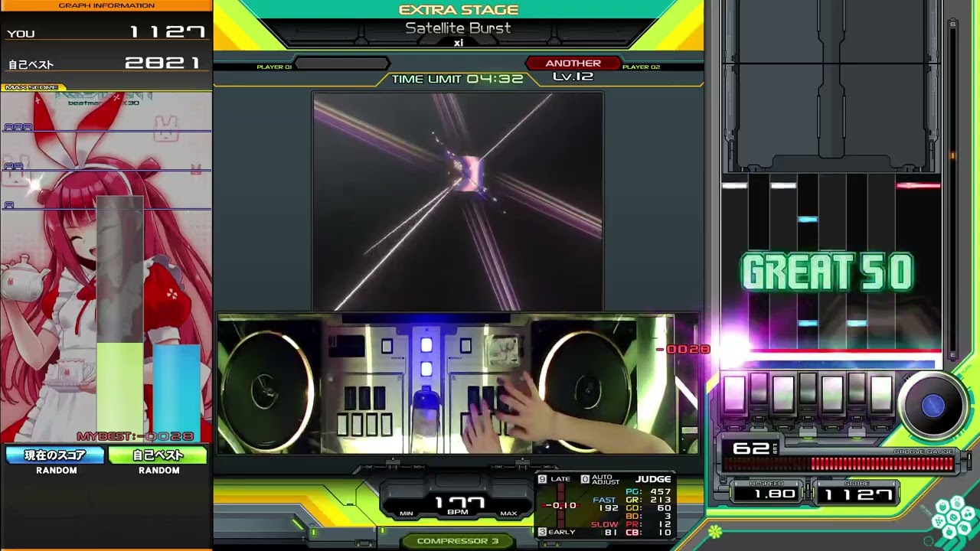Click the 62 percent gauge number
This screenshot has width=980, height=551.
[752, 448]
